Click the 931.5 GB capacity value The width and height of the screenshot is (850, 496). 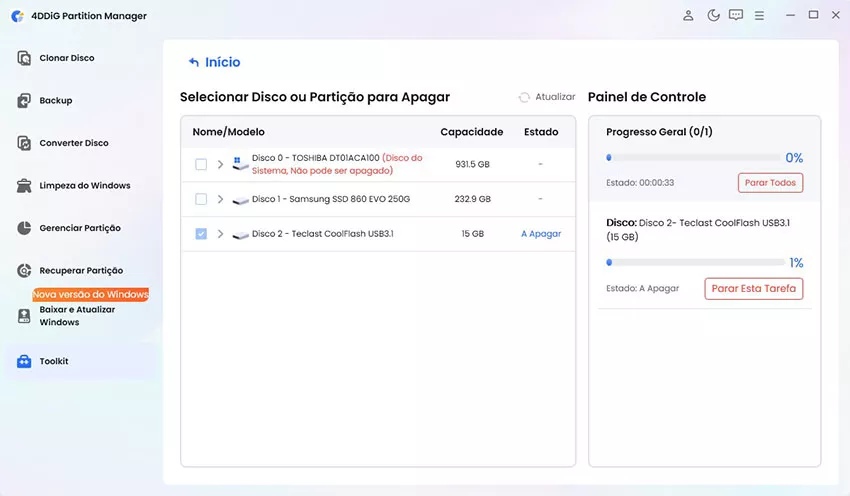click(x=472, y=164)
